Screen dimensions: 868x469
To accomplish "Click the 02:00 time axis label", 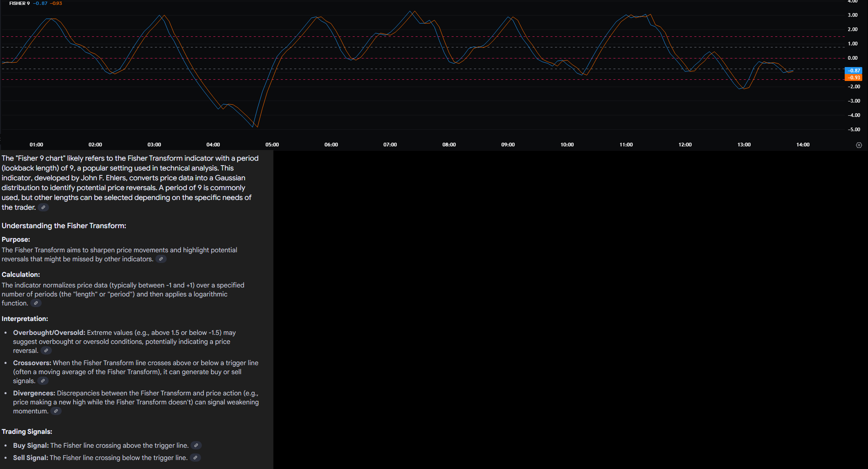I will point(95,145).
